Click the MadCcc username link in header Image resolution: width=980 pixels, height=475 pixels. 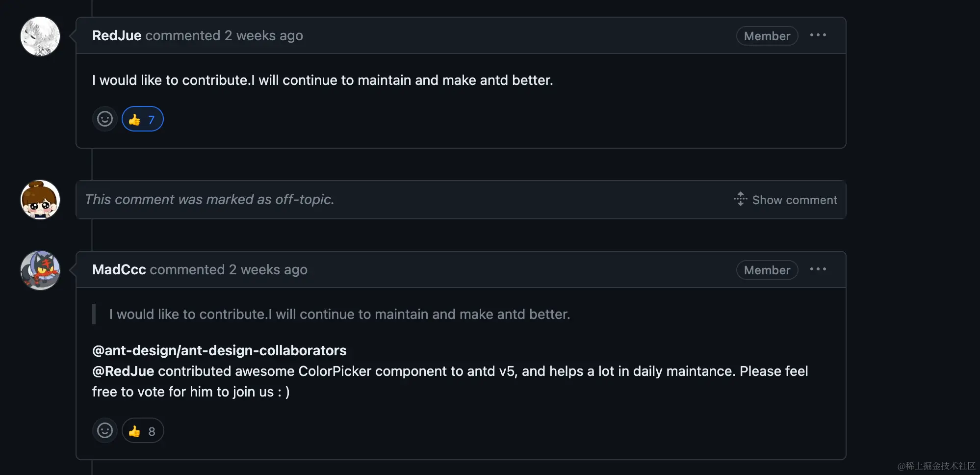(119, 269)
